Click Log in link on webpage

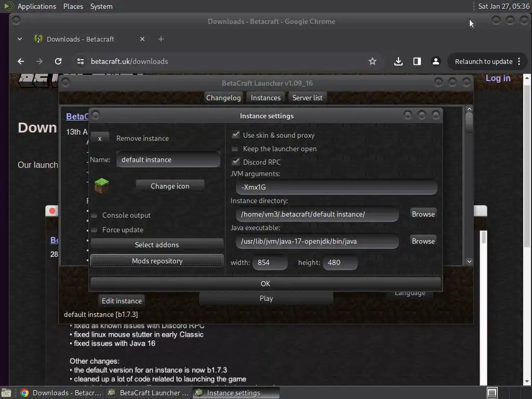(498, 78)
